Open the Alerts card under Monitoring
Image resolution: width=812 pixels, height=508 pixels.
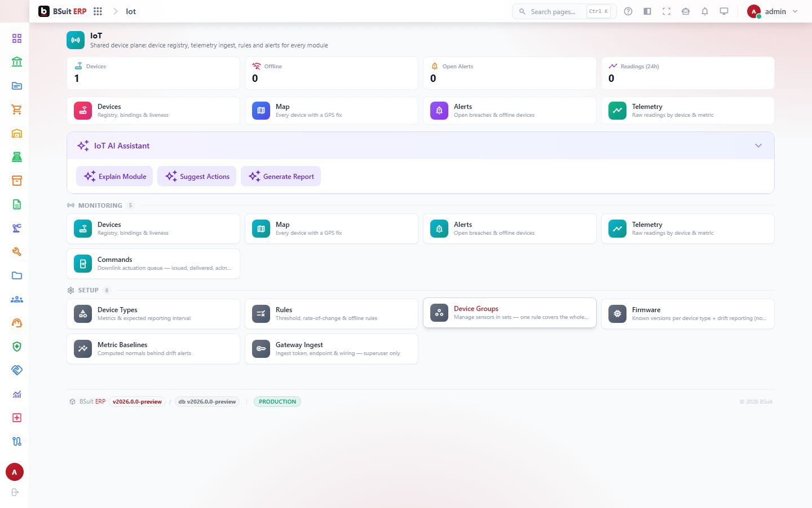(x=510, y=229)
